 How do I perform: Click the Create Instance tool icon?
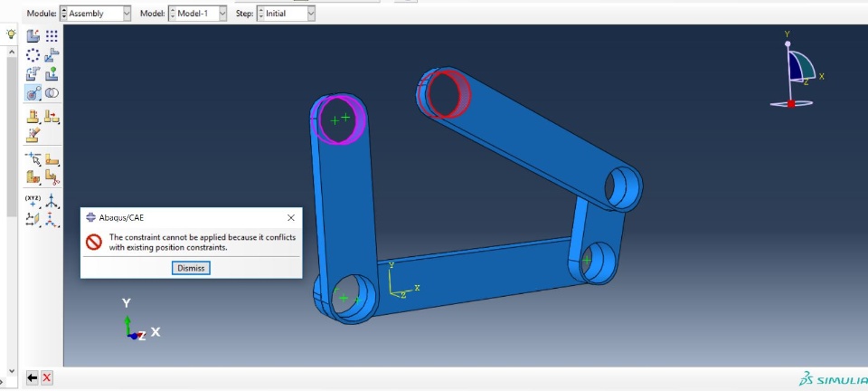(x=33, y=36)
